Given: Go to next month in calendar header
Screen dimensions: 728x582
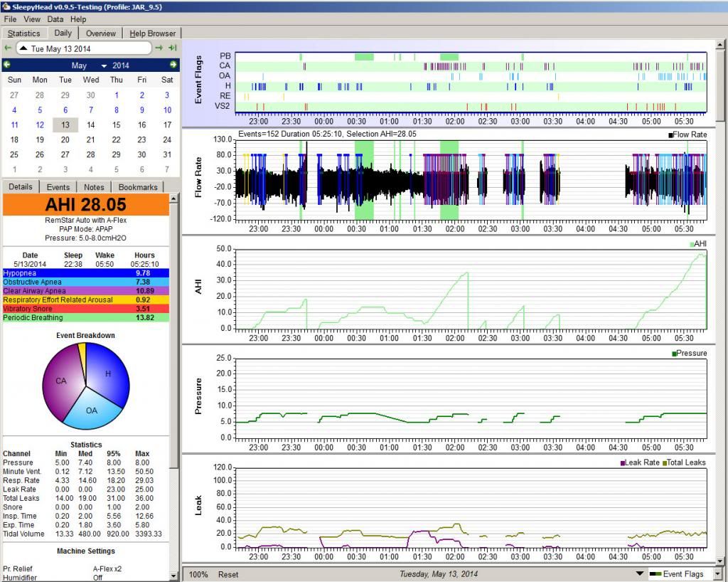Looking at the screenshot, I should (173, 65).
